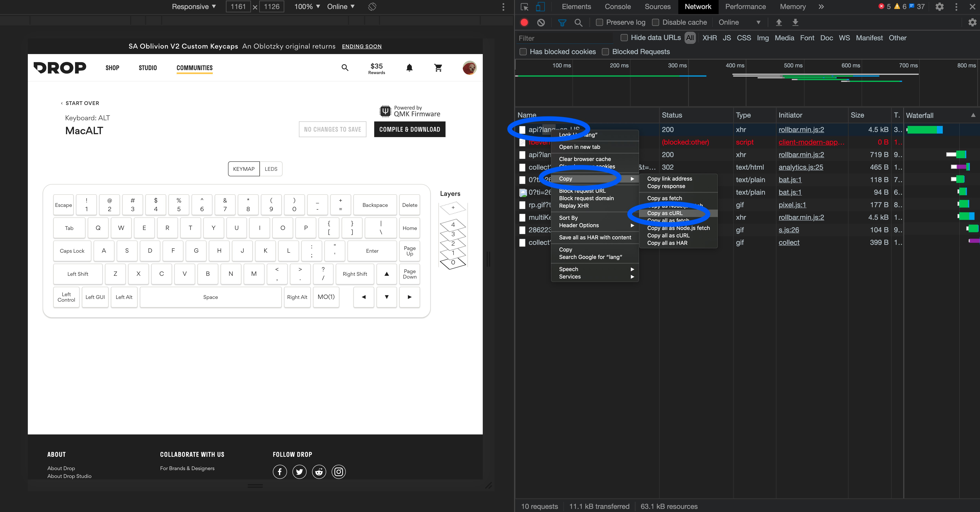Check the Disable cache checkbox
The image size is (980, 512).
tap(656, 23)
